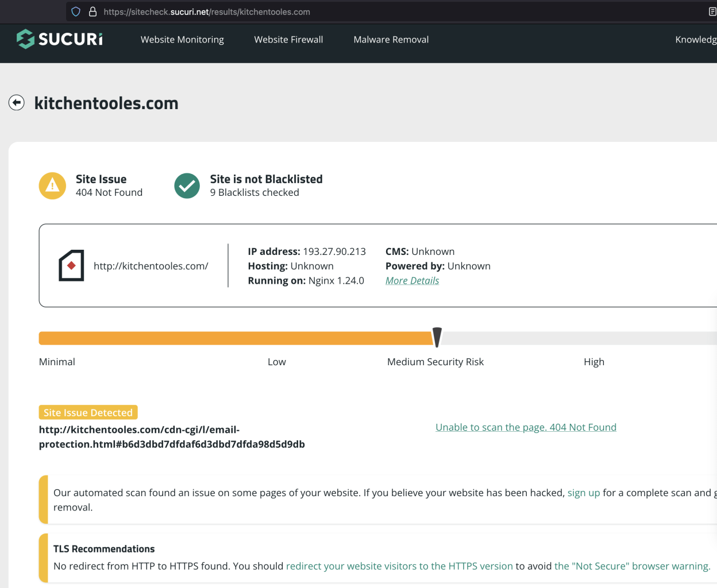Click 'Site is not Blacklisted' text
Image resolution: width=717 pixels, height=588 pixels.
[x=267, y=179]
